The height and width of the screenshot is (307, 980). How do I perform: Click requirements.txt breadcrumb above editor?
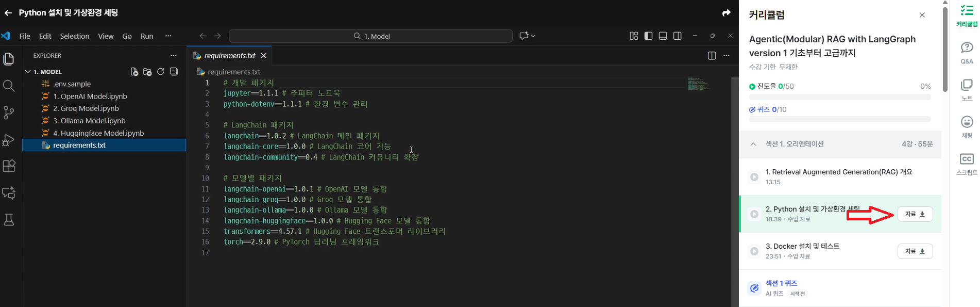pos(233,72)
